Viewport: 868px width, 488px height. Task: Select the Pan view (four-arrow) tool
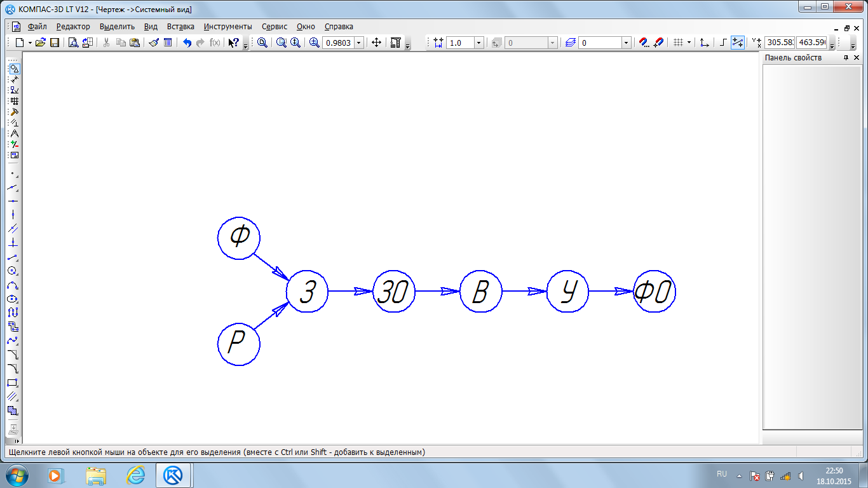(x=376, y=43)
